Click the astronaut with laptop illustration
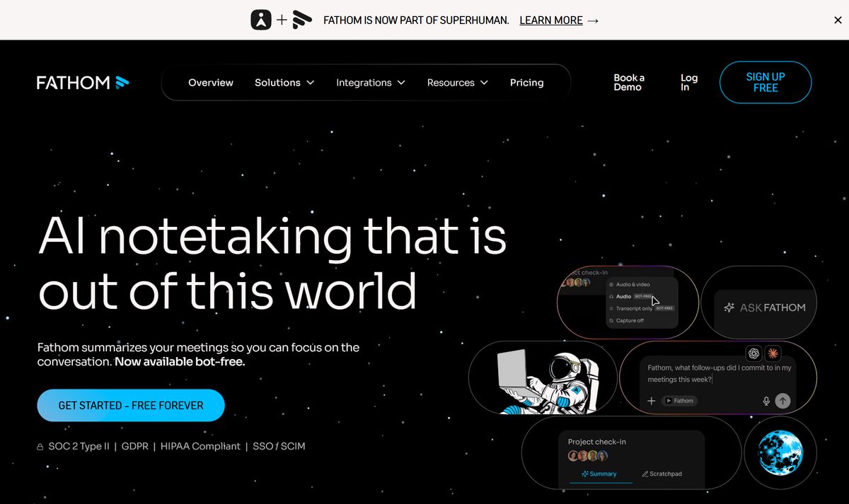 click(x=548, y=381)
